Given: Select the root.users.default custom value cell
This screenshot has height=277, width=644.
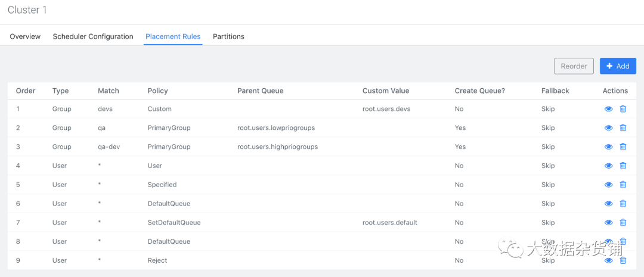Looking at the screenshot, I should coord(389,222).
